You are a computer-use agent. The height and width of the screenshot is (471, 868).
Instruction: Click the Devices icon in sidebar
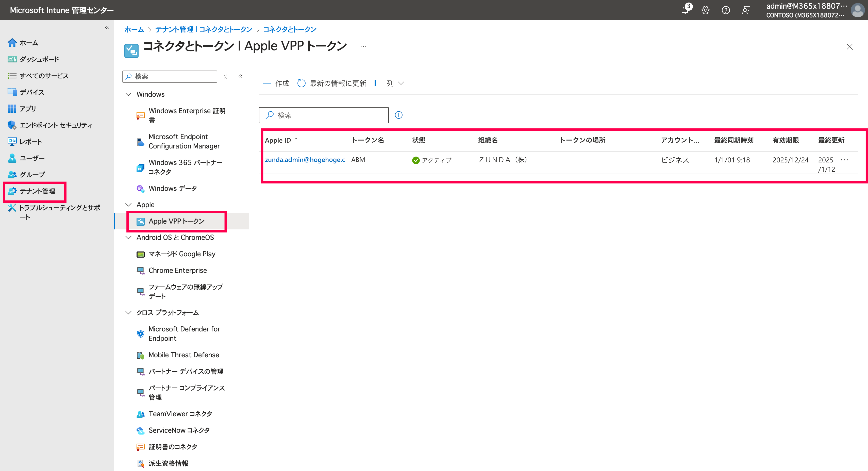coord(12,92)
